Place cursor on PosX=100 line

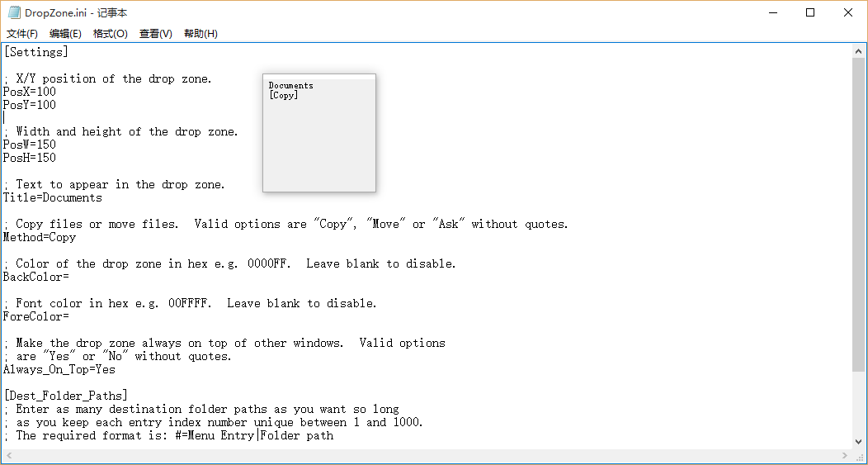click(30, 92)
